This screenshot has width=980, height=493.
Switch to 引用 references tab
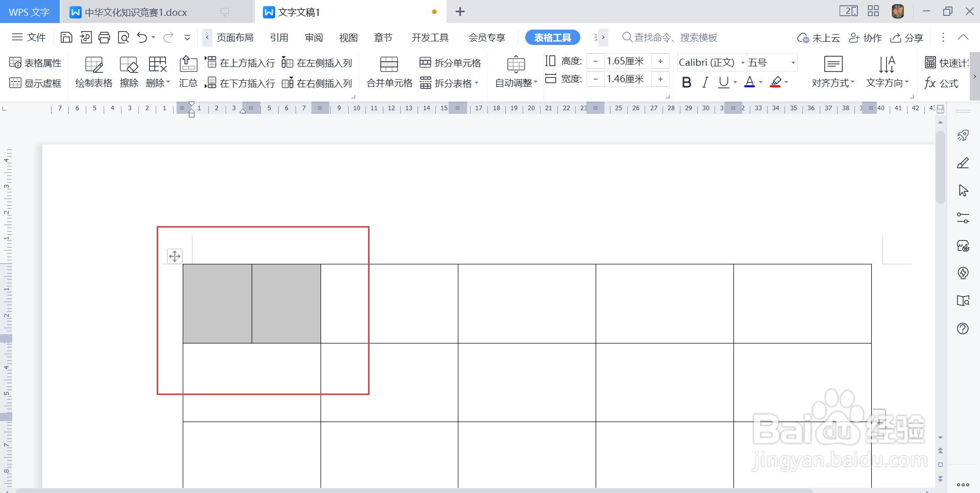[279, 38]
